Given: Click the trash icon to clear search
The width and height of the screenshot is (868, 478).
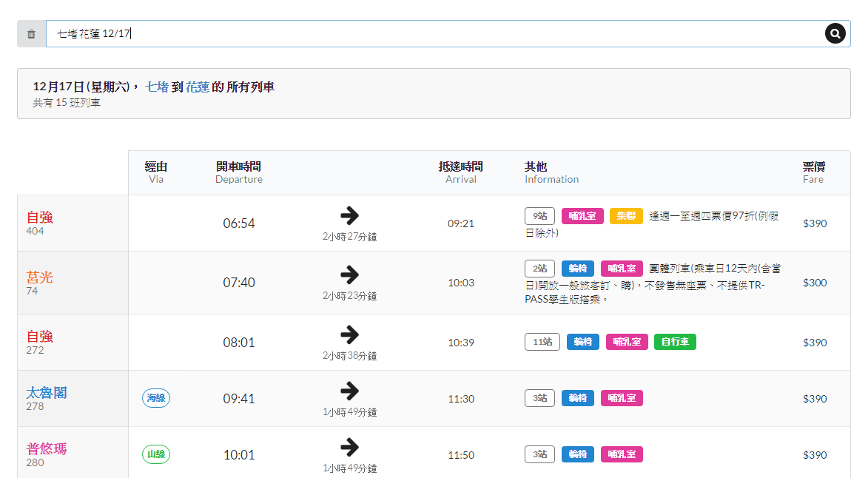Looking at the screenshot, I should [31, 34].
